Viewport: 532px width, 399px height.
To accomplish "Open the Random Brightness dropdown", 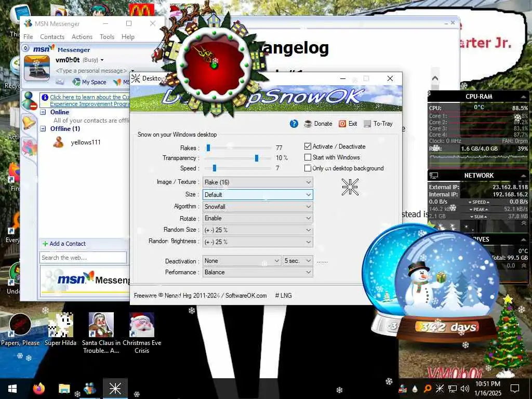I will tap(258, 242).
